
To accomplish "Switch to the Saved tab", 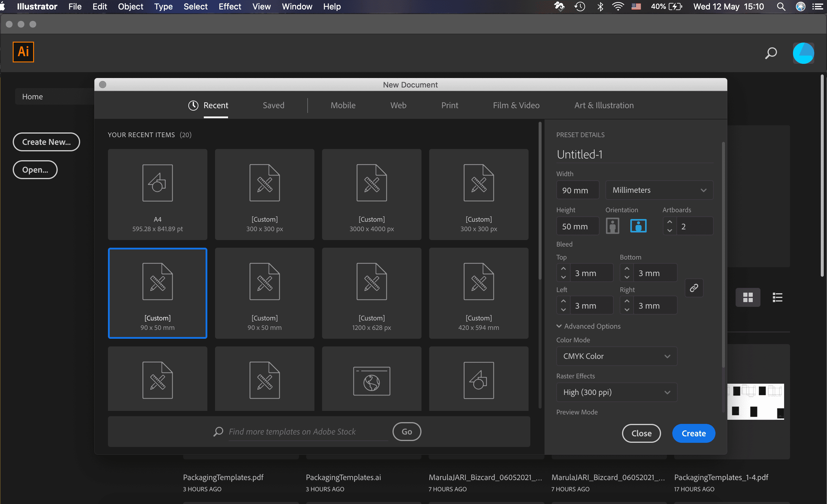I will (x=273, y=105).
